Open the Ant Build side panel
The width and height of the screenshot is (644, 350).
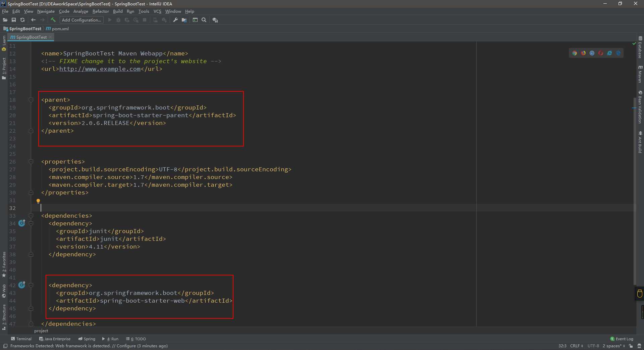coord(640,142)
